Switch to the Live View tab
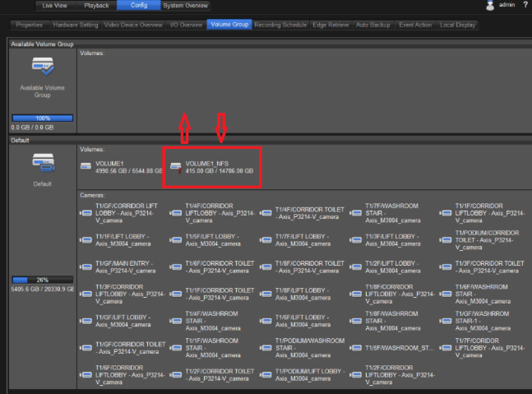Image resolution: width=532 pixels, height=394 pixels. coord(54,5)
